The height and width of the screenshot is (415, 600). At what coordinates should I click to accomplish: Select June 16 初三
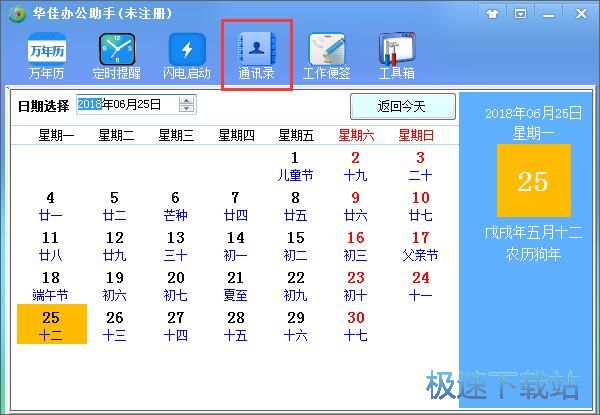355,246
